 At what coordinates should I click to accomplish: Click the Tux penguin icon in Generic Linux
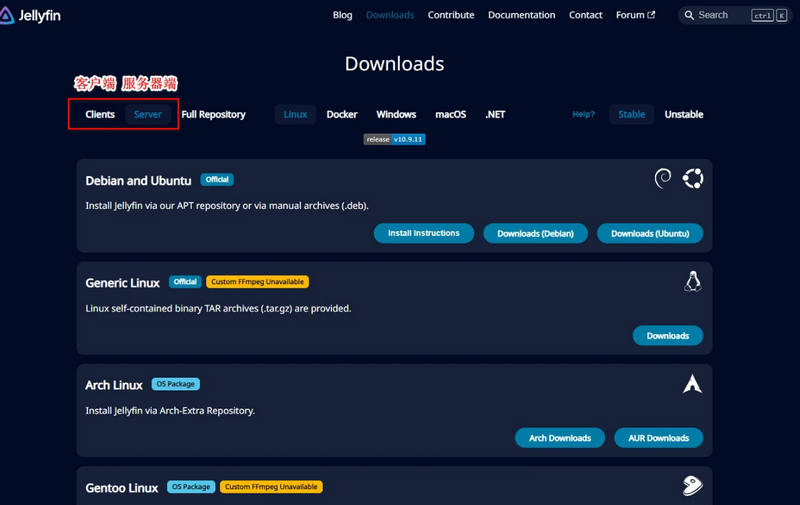point(692,282)
